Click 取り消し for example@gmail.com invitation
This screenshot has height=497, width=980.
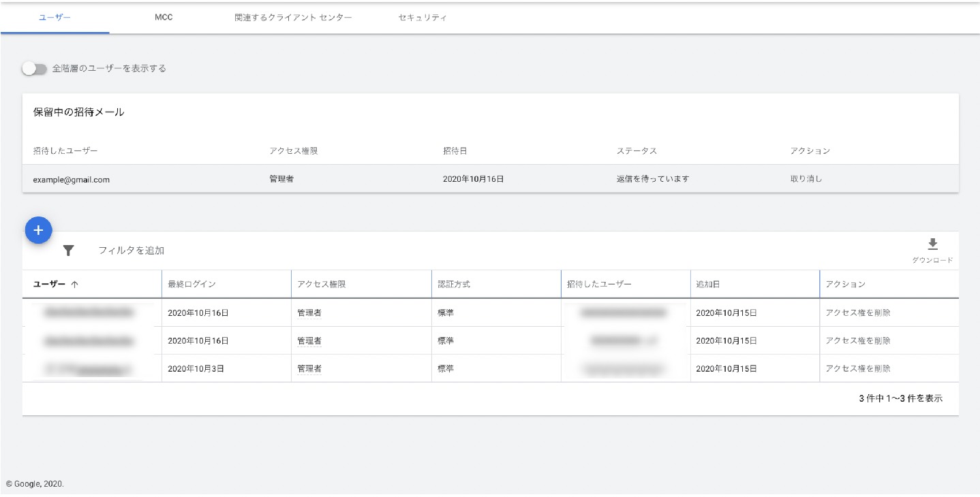(806, 179)
